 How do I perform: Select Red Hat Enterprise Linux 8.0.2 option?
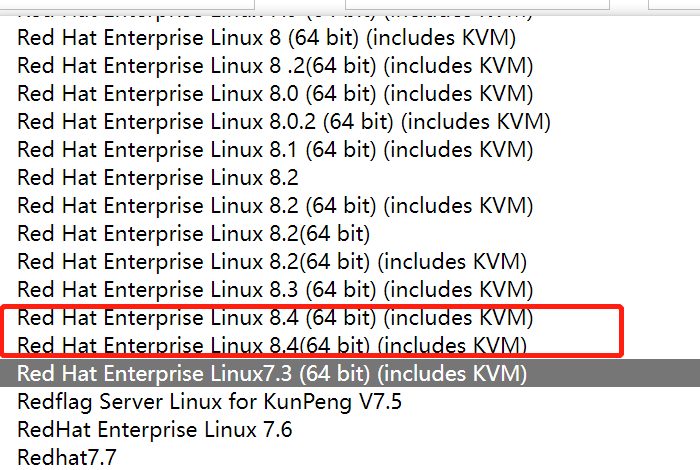284,122
